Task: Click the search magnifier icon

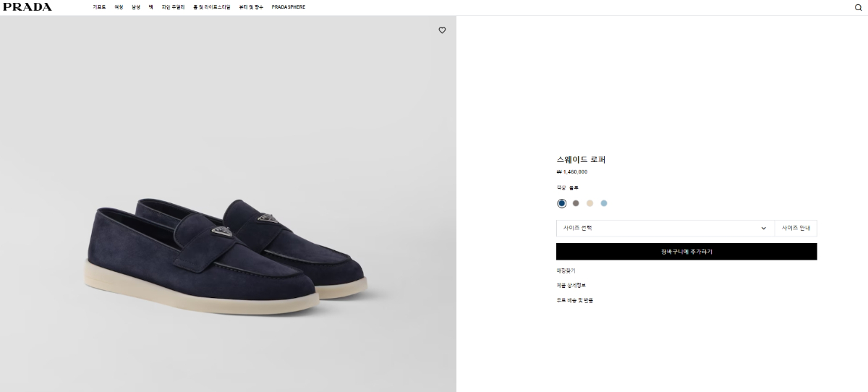Action: coord(859,7)
